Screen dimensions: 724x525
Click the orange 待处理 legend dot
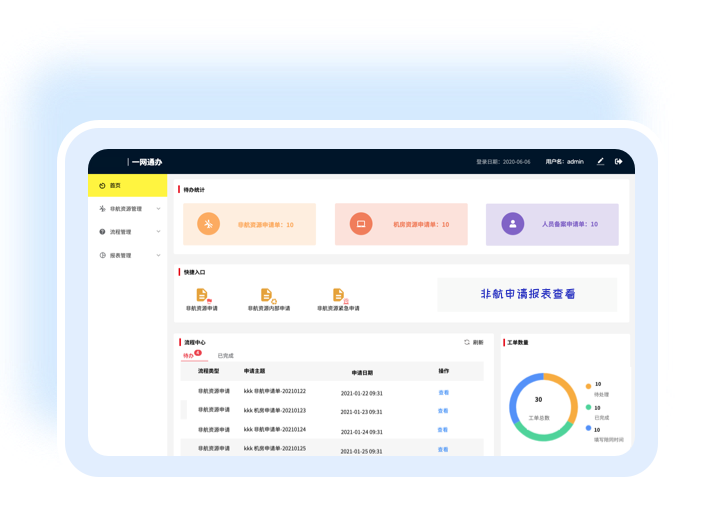click(x=588, y=385)
